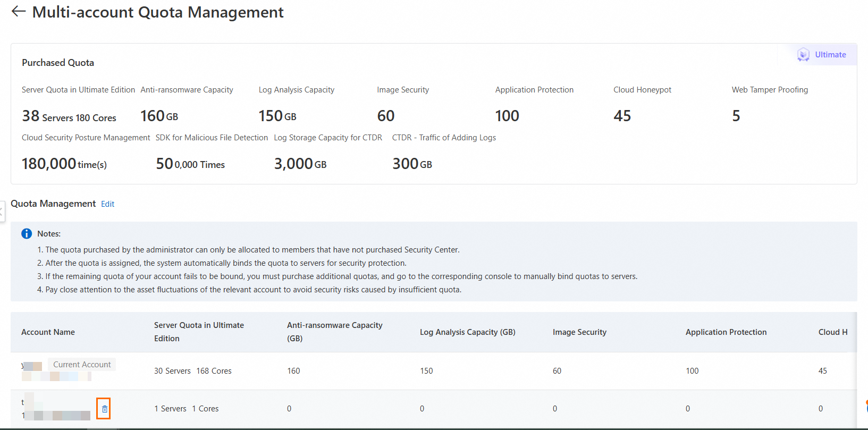Expand the collapsed sidebar handle on left edge

pyautogui.click(x=2, y=211)
